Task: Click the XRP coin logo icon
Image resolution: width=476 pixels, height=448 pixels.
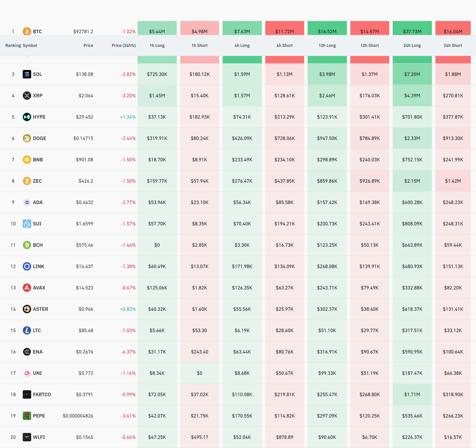Action: [x=27, y=96]
